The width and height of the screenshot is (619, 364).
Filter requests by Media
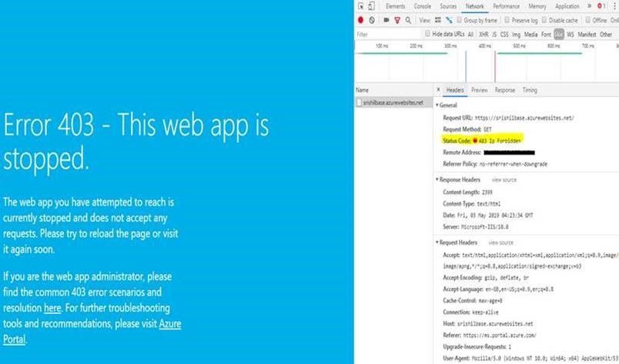coord(531,35)
